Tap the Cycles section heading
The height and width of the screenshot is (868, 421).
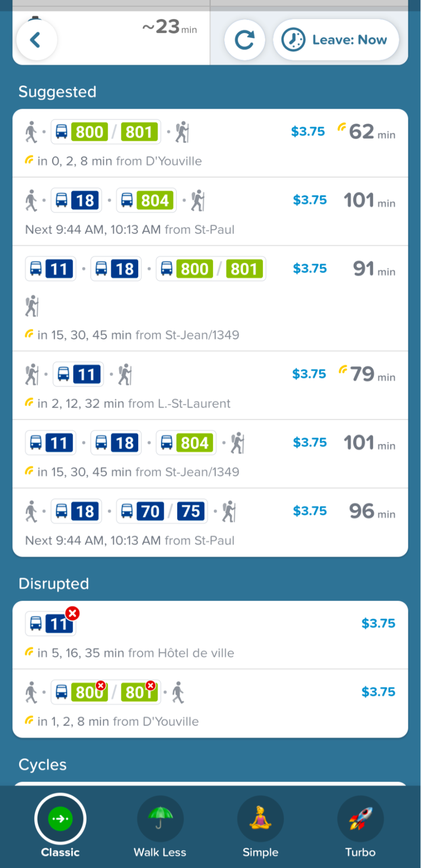[43, 764]
